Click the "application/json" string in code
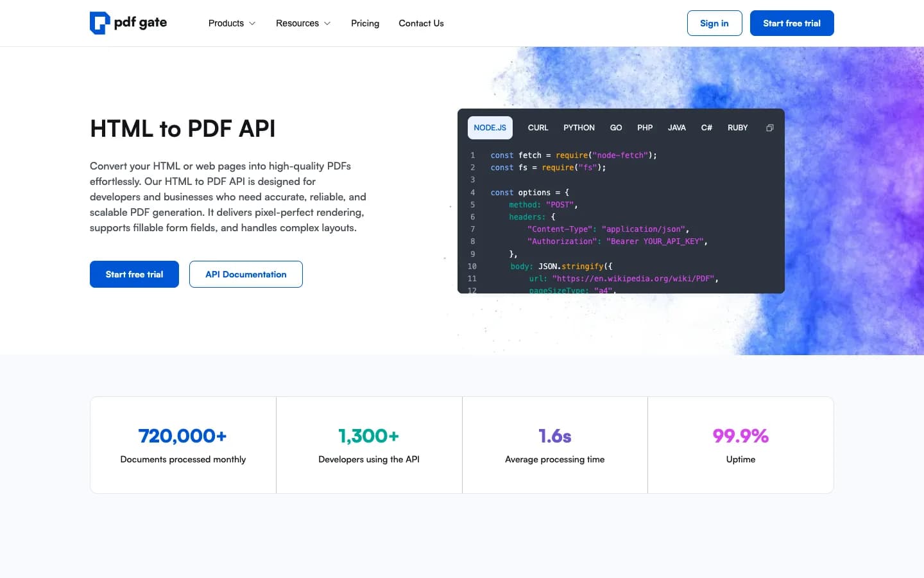 click(x=644, y=229)
